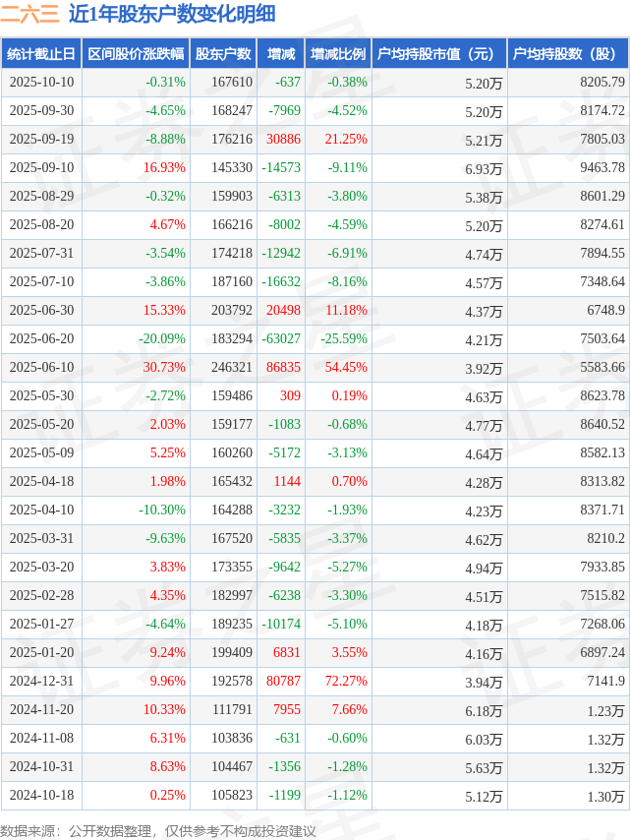Click the 6.93万 market value cell
The image size is (630, 840).
[484, 169]
